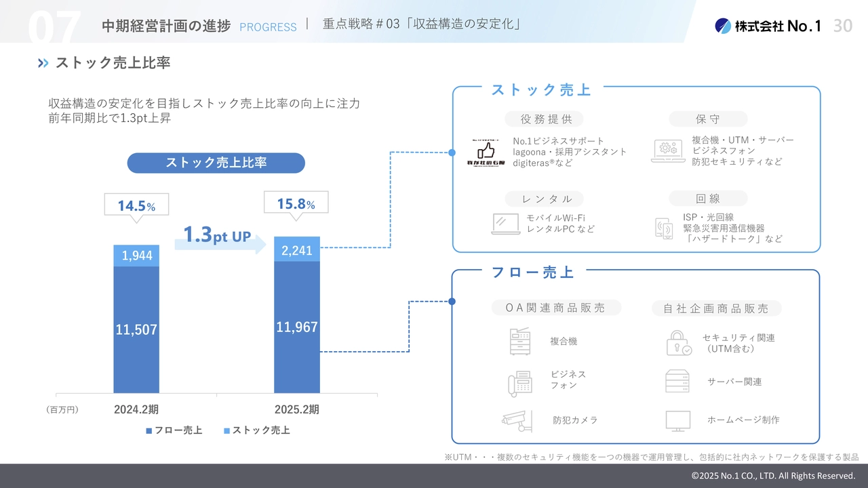Click the ©2025 No.1 CO., LTD. copyright text
The height and width of the screenshot is (488, 868).
pyautogui.click(x=773, y=476)
